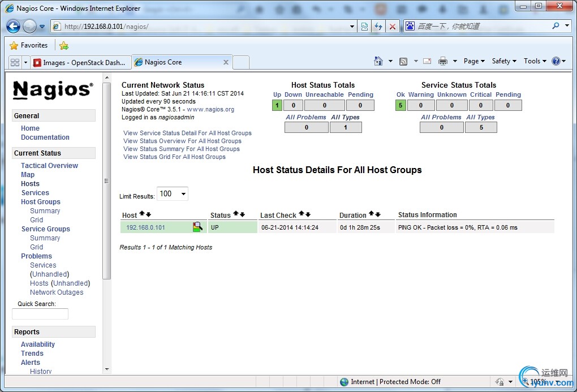Open the Page menu

coord(474,61)
